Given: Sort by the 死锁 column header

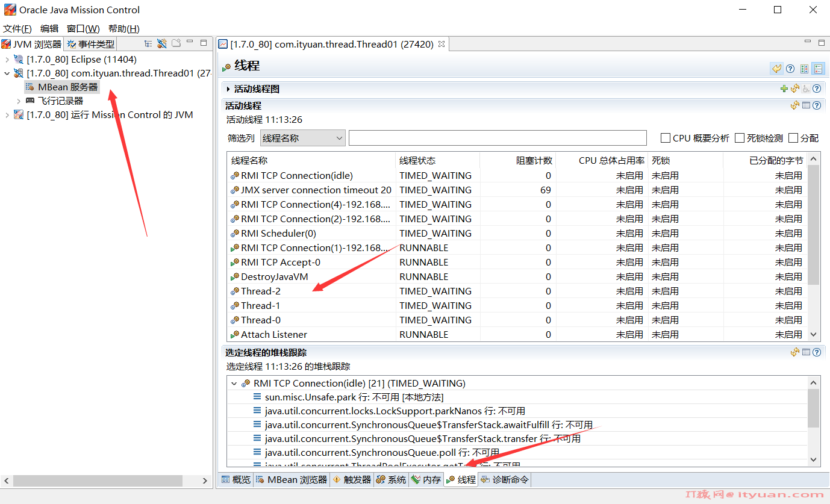Looking at the screenshot, I should (685, 161).
